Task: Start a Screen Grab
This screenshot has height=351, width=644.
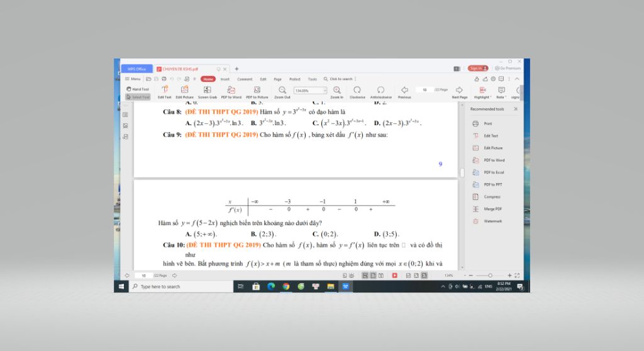Action: tap(208, 92)
